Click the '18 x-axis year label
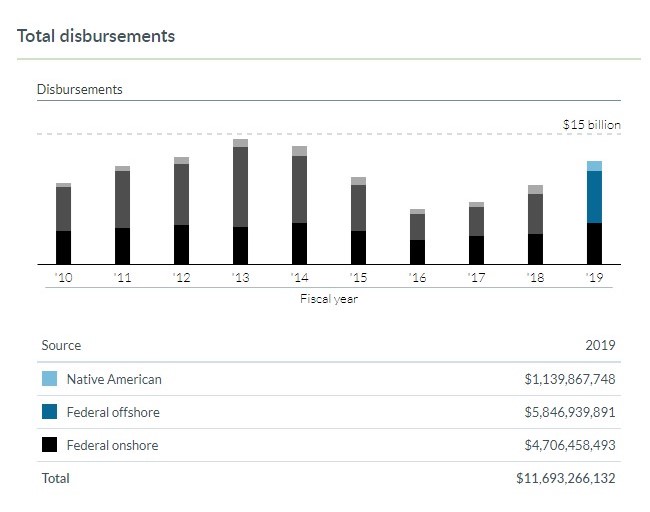This screenshot has height=512, width=650. tap(535, 278)
